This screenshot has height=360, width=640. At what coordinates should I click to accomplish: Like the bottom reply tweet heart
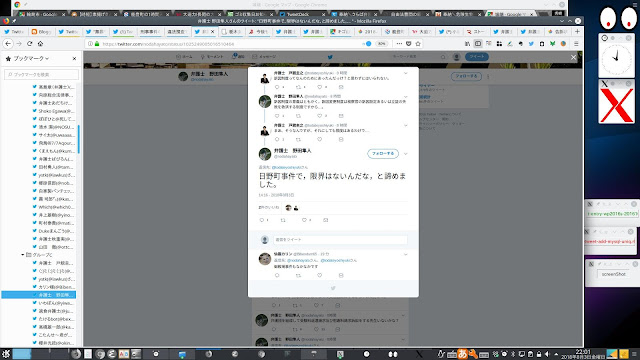coord(320,275)
